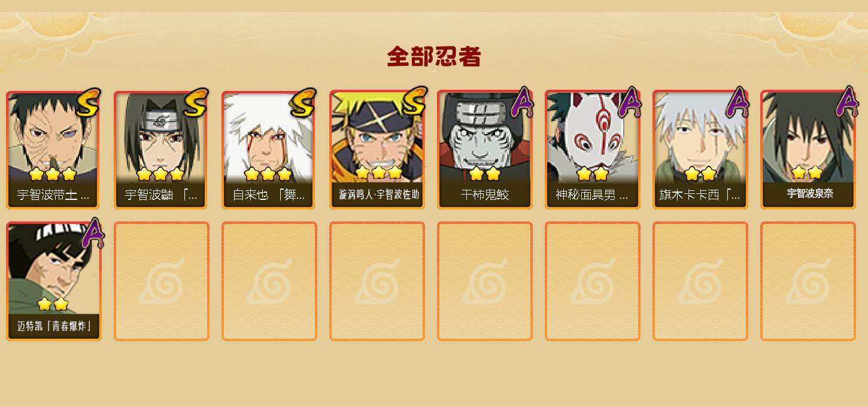Click the S rank badge on 自来也
This screenshot has width=868, height=407.
pos(303,102)
